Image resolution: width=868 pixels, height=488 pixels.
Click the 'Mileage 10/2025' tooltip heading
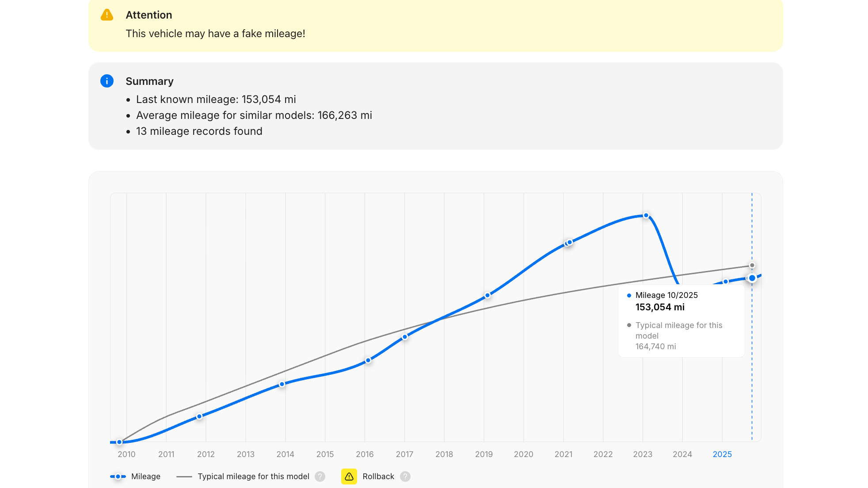(666, 295)
